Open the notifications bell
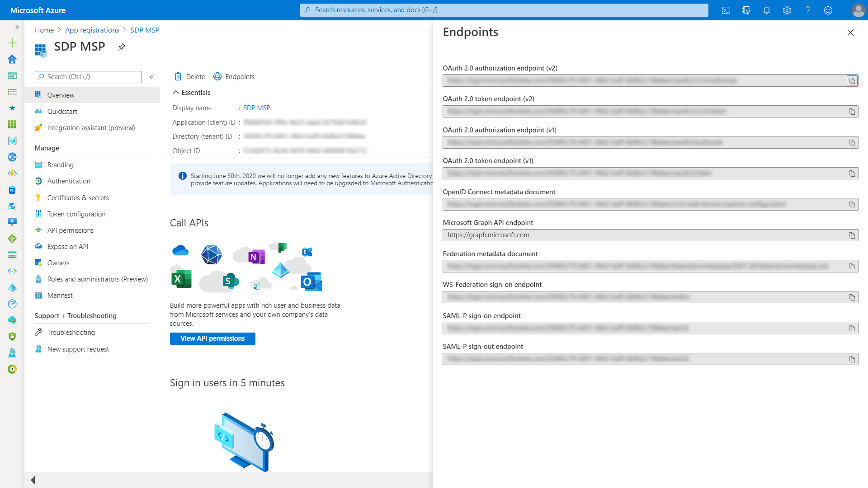 (767, 10)
